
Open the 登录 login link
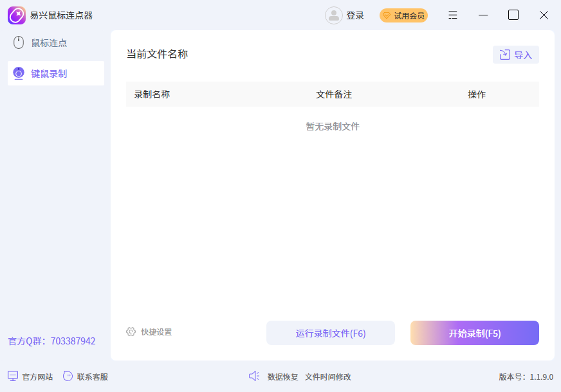pos(355,15)
